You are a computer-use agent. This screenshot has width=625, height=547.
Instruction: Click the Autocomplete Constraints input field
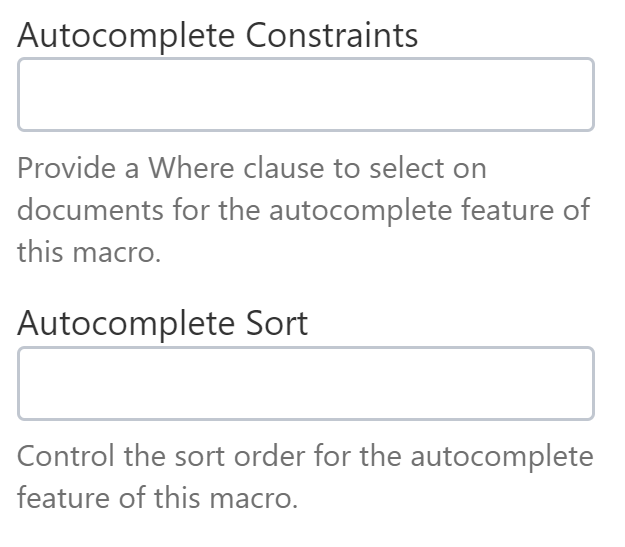point(306,95)
